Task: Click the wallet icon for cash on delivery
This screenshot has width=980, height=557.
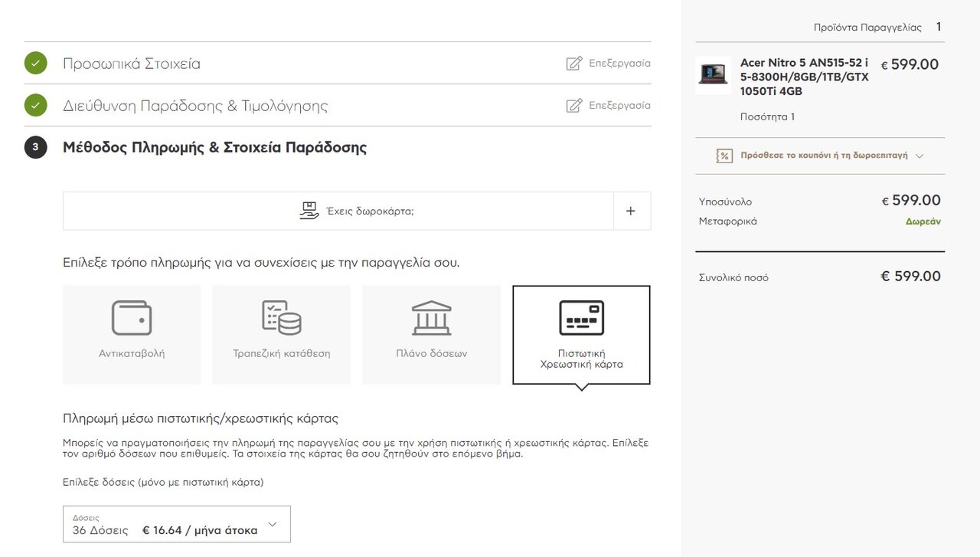Action: pos(132,317)
